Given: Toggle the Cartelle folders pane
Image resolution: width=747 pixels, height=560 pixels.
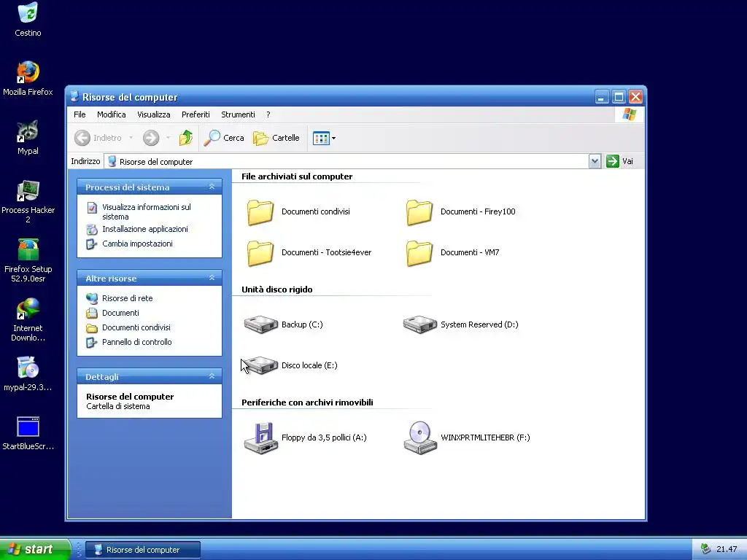Looking at the screenshot, I should [276, 138].
